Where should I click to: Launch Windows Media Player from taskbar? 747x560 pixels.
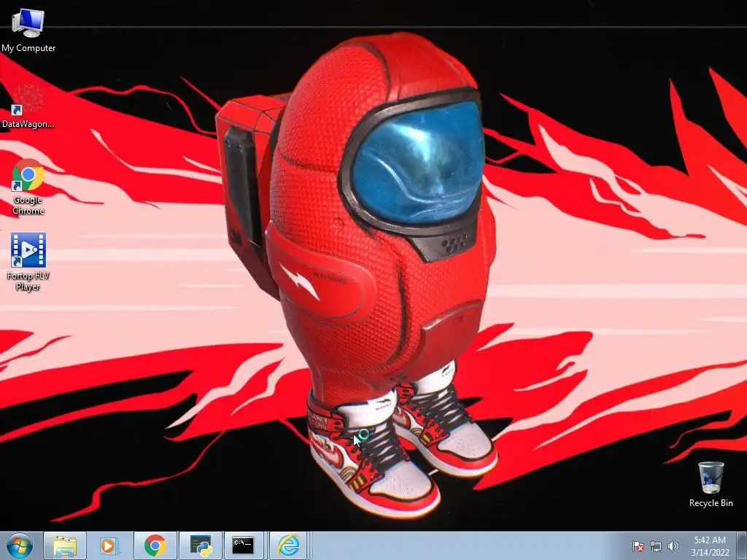(109, 545)
